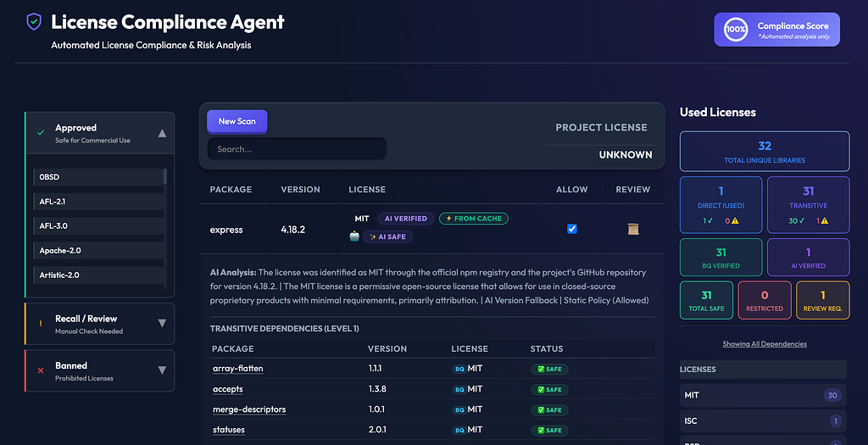Click the green checkmark icon on Approved
This screenshot has width=868, height=445.
point(41,133)
